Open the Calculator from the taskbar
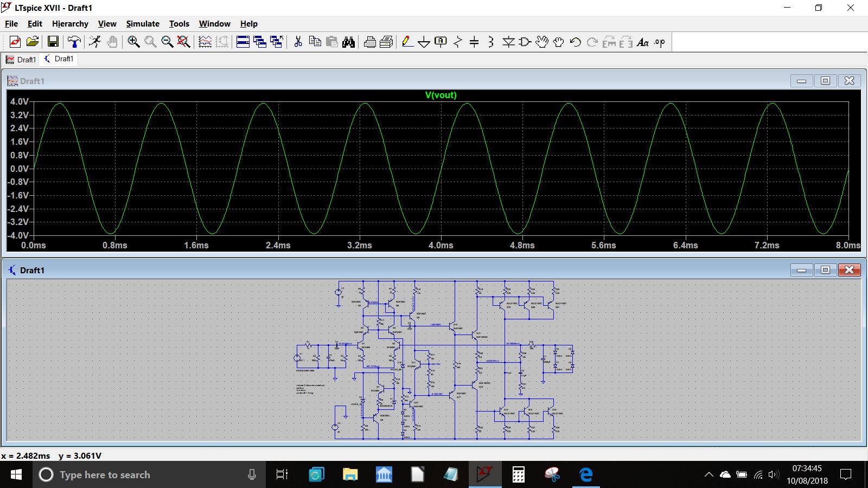The width and height of the screenshot is (868, 488). coord(519,475)
